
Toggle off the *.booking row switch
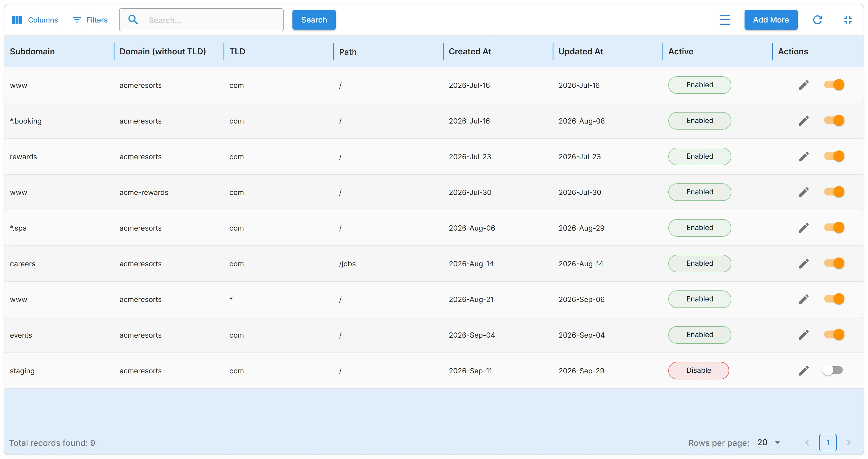click(x=834, y=121)
